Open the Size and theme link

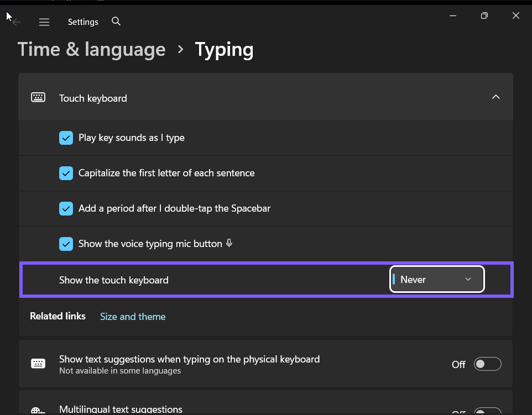click(133, 317)
